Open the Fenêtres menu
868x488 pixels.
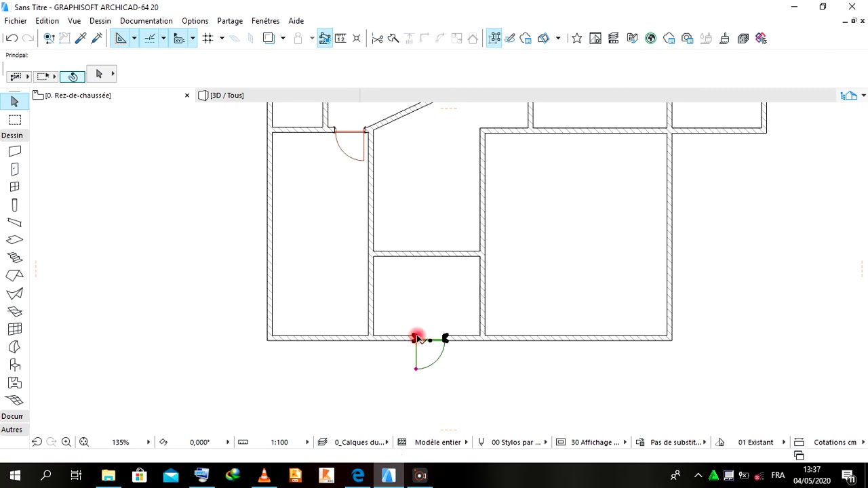[265, 21]
